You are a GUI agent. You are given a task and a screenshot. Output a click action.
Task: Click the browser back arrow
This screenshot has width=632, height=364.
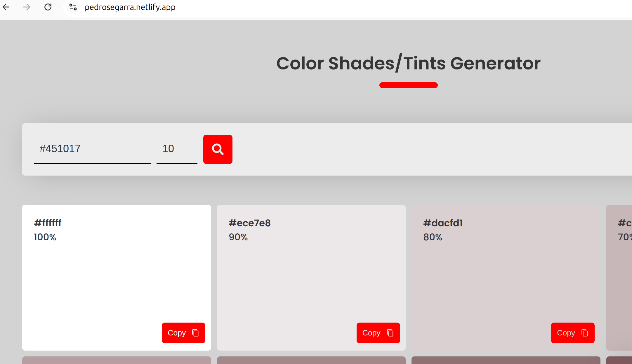click(6, 7)
